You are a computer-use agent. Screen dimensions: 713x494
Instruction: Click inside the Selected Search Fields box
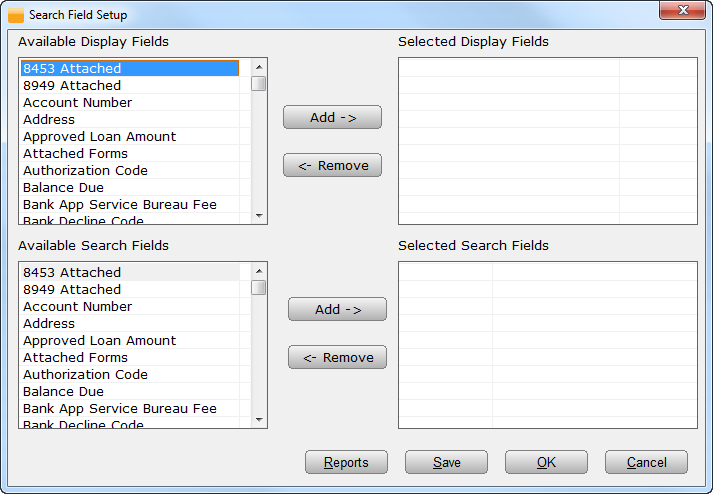547,345
